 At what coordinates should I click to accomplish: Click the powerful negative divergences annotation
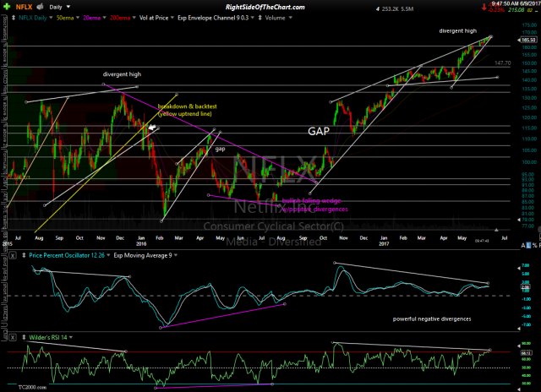(432, 319)
